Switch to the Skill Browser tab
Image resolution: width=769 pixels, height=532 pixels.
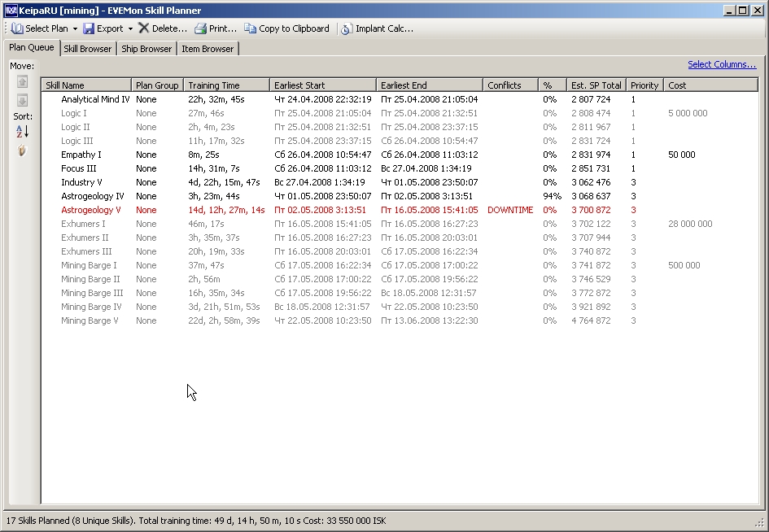click(88, 49)
